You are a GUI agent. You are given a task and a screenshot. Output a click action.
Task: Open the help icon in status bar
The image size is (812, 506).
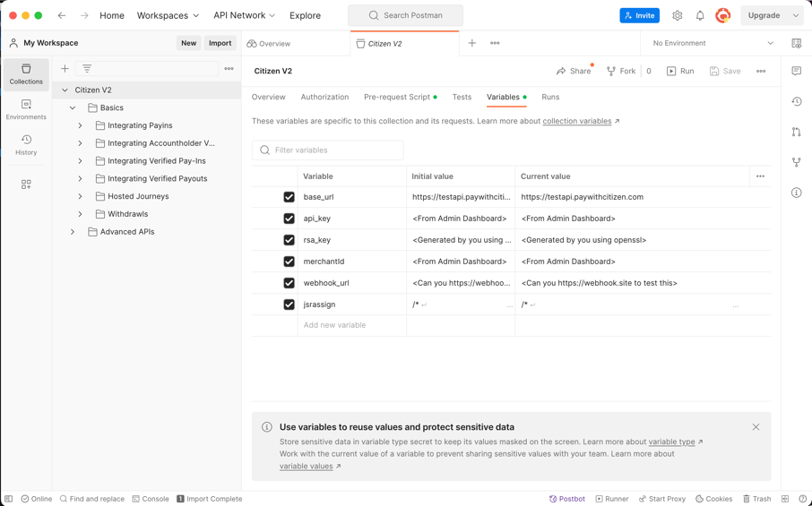click(x=802, y=499)
